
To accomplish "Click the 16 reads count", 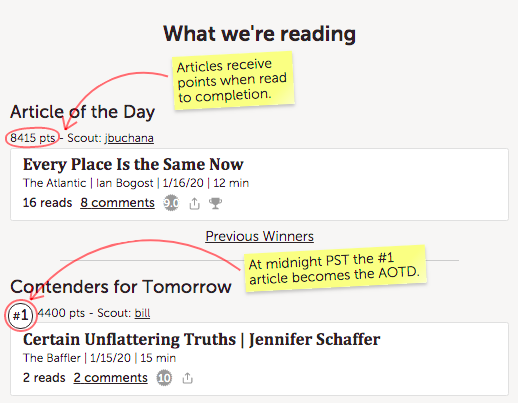I will click(47, 203).
